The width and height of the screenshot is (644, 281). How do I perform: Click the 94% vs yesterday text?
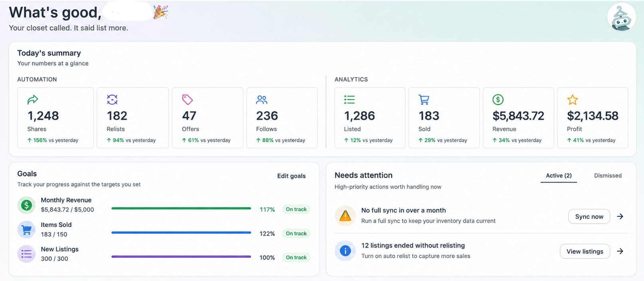point(131,140)
